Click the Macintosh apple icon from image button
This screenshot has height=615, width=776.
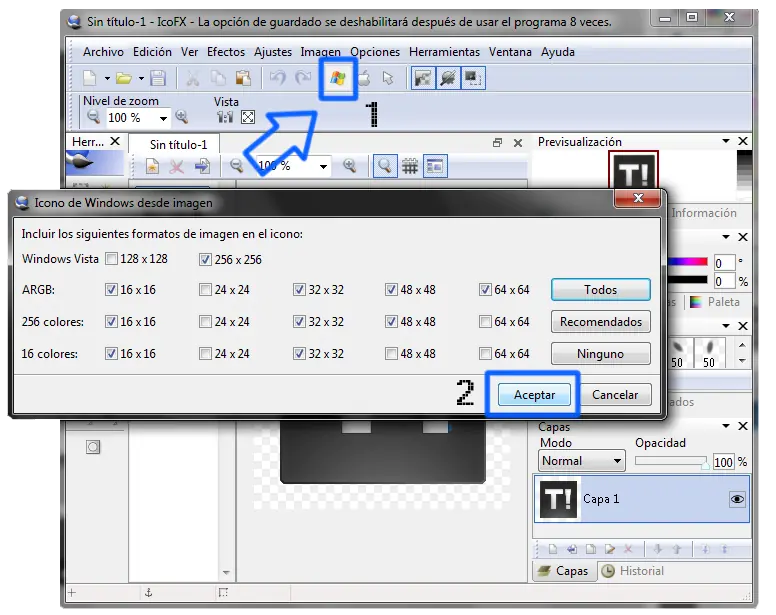tap(365, 78)
